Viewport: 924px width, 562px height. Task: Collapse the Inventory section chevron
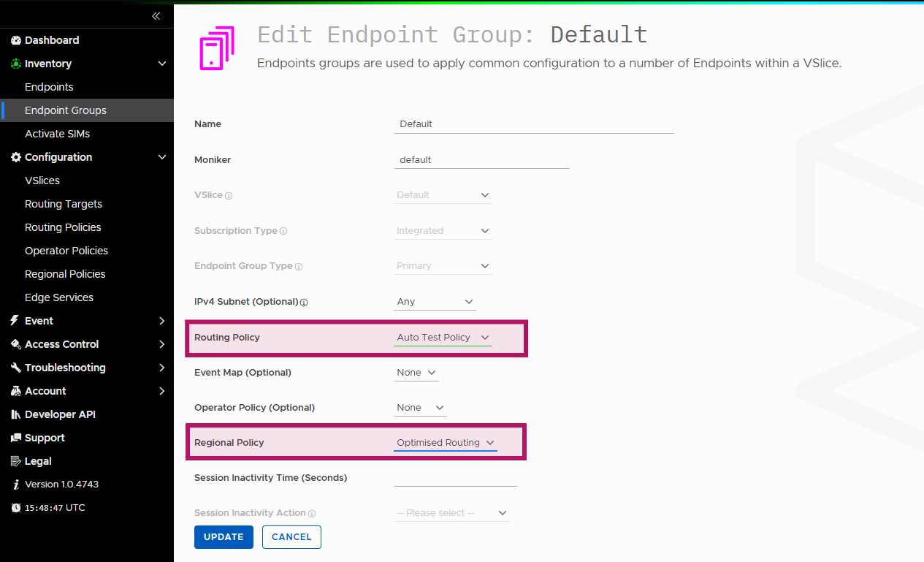coord(162,64)
